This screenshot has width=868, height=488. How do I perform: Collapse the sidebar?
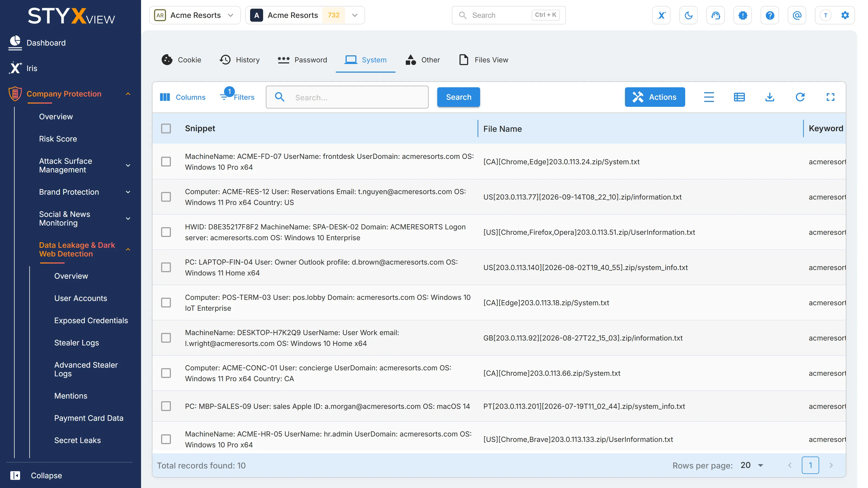click(36, 475)
